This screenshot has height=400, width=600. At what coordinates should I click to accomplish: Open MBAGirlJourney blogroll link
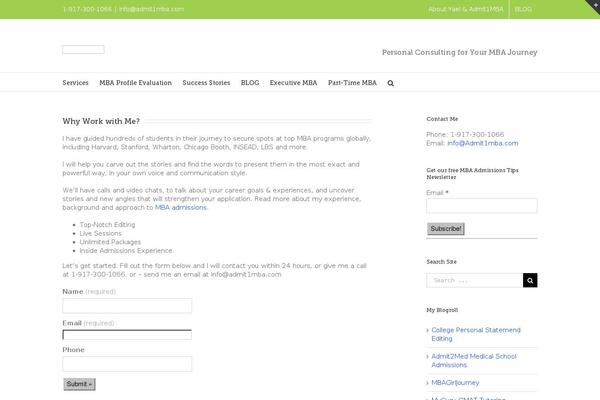click(x=455, y=383)
